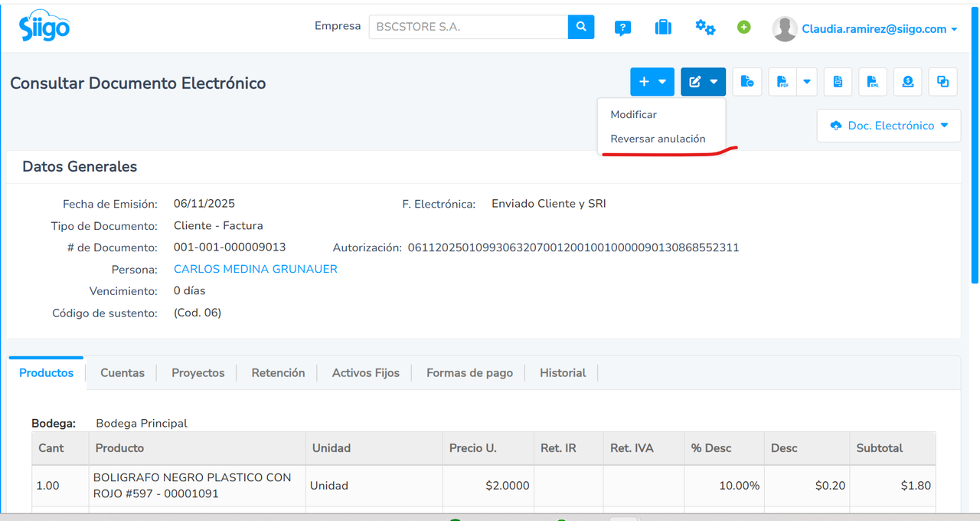Screen dimensions: 980x521
Task: Show the Historial tab
Action: click(563, 373)
